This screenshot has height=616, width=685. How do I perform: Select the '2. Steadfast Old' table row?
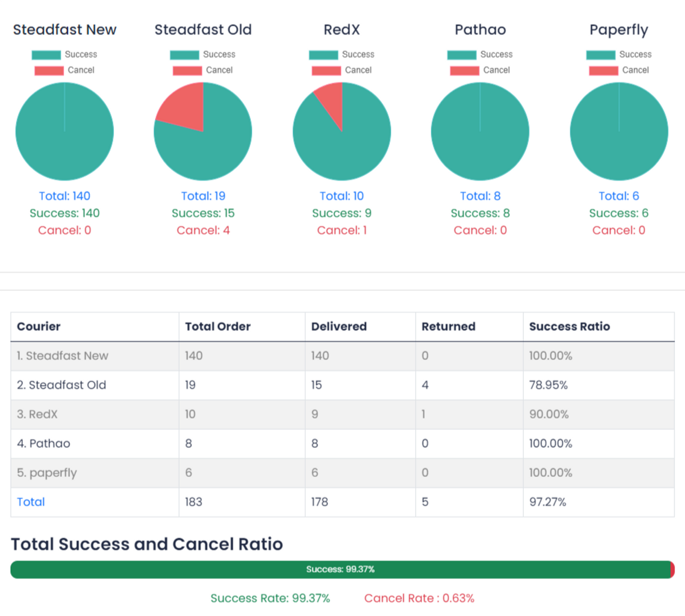click(x=342, y=385)
